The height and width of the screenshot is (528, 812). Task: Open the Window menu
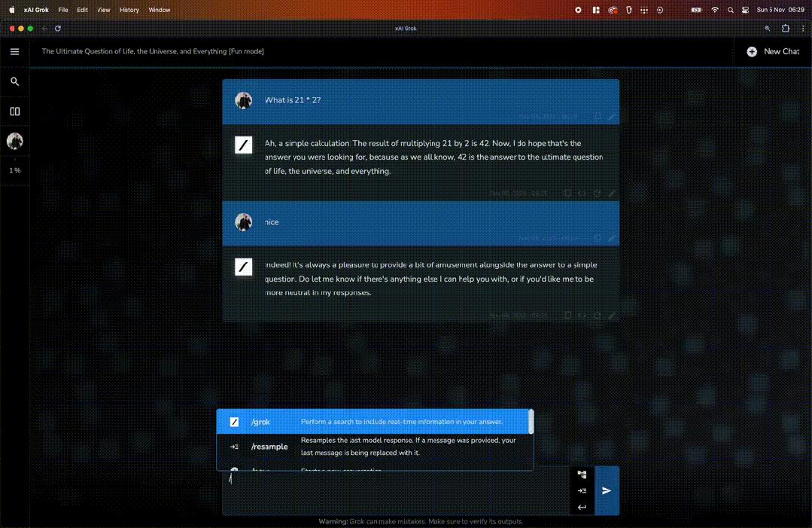160,10
